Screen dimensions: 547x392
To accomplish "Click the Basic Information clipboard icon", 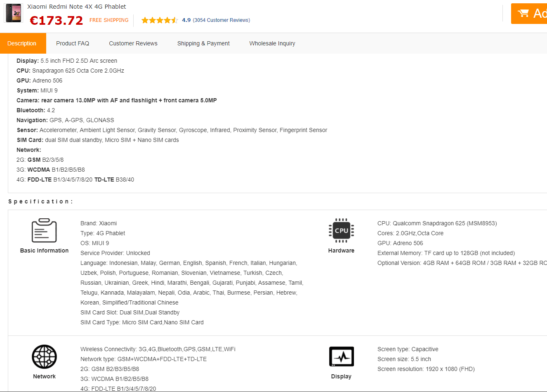I will coord(44,230).
